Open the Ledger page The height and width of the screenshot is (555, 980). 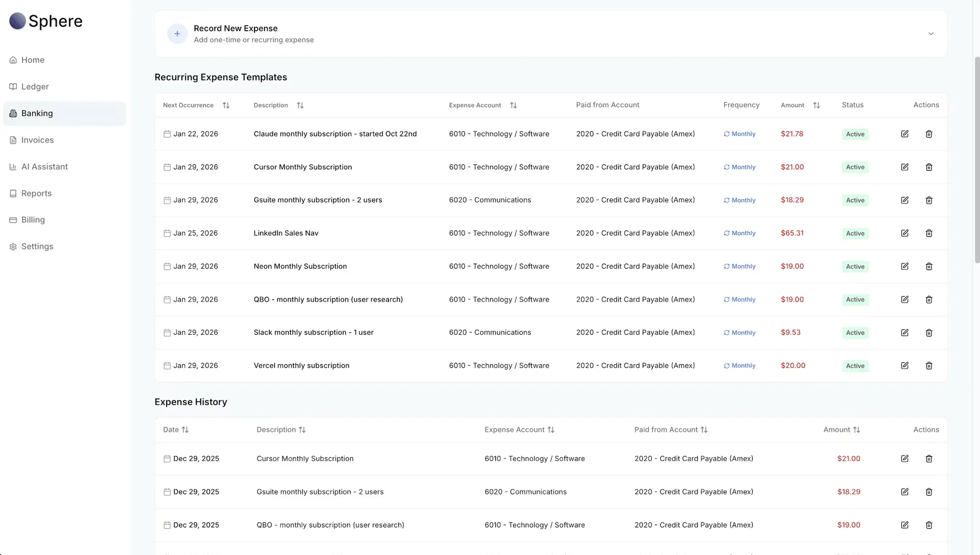pyautogui.click(x=65, y=87)
